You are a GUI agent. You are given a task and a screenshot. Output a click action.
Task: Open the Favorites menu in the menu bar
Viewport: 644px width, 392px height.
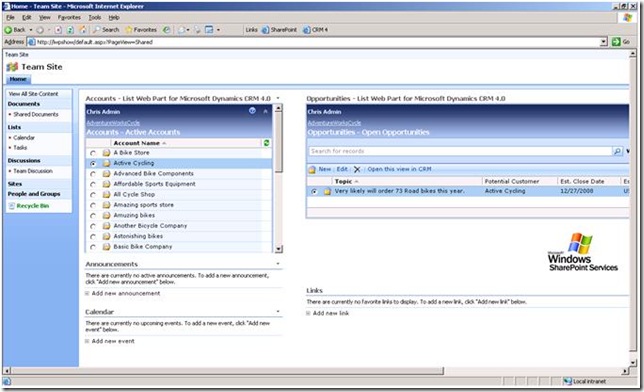tap(69, 17)
